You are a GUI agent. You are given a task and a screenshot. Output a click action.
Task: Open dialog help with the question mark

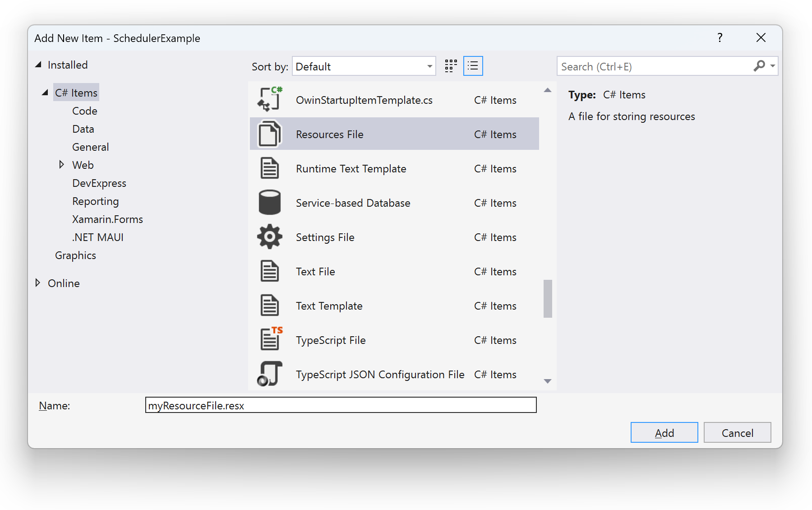(x=720, y=38)
